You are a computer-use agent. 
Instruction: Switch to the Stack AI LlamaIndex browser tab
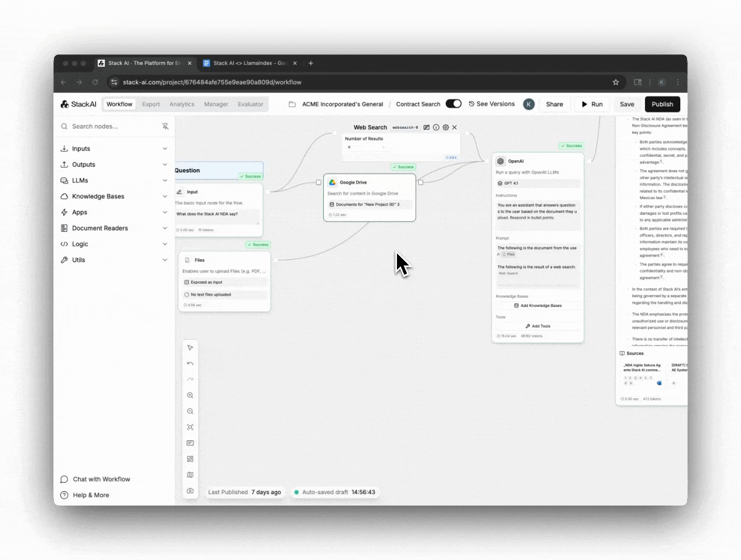point(250,63)
